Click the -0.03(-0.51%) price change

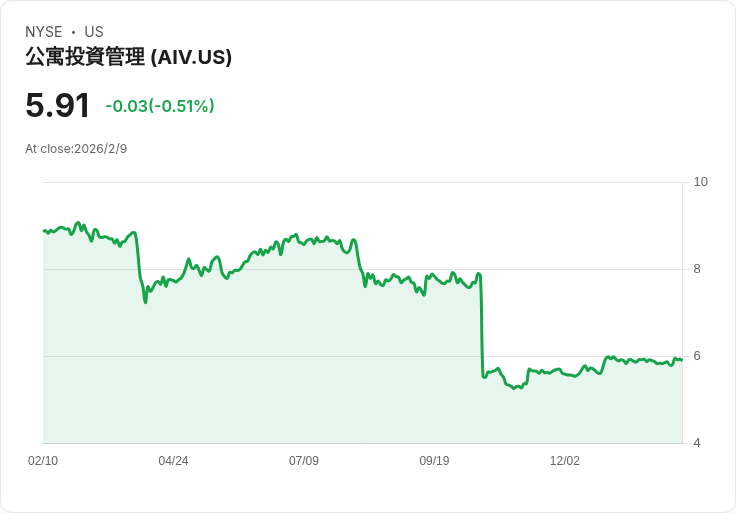[x=160, y=106]
